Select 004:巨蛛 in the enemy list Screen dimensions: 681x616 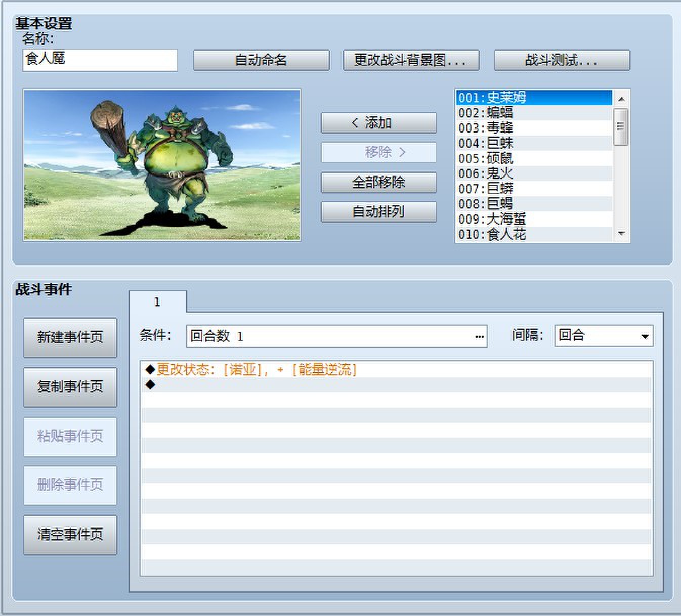534,143
